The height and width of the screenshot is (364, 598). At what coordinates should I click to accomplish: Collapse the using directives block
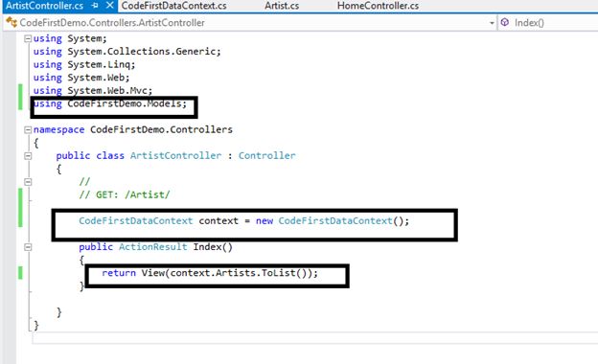[x=28, y=38]
